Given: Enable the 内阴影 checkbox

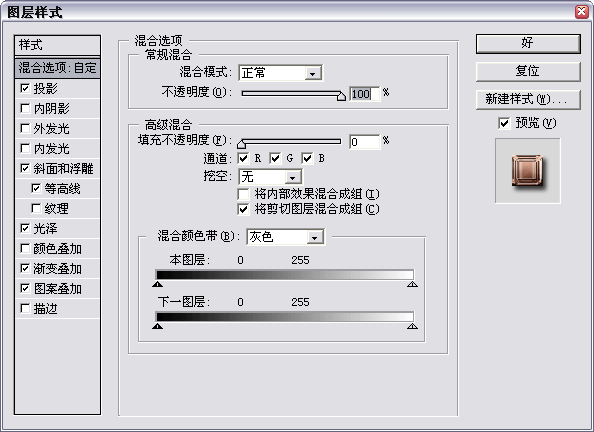Looking at the screenshot, I should click(x=25, y=108).
